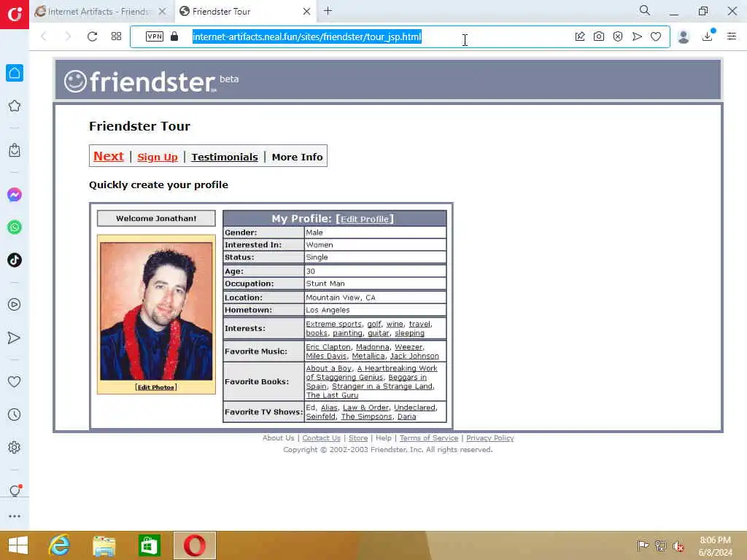Open File Explorer from taskbar
Viewport: 747px width, 560px height.
(104, 545)
